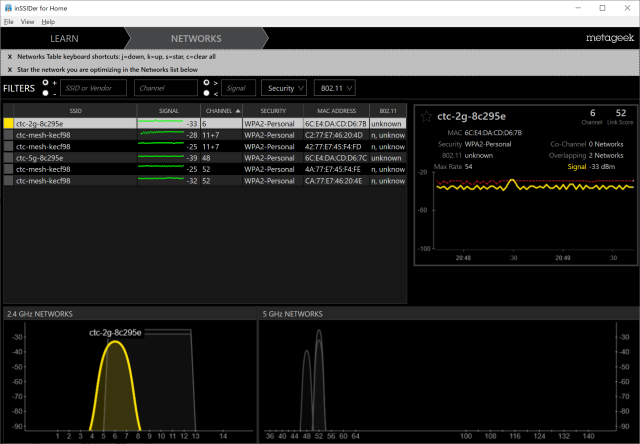Click the metageek logo
640x444 pixels.
(x=610, y=38)
